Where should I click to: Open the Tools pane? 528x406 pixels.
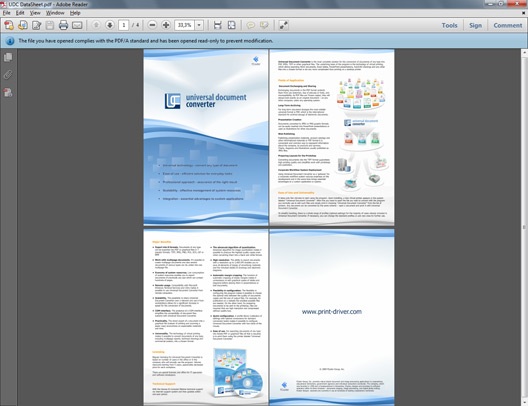click(x=450, y=25)
